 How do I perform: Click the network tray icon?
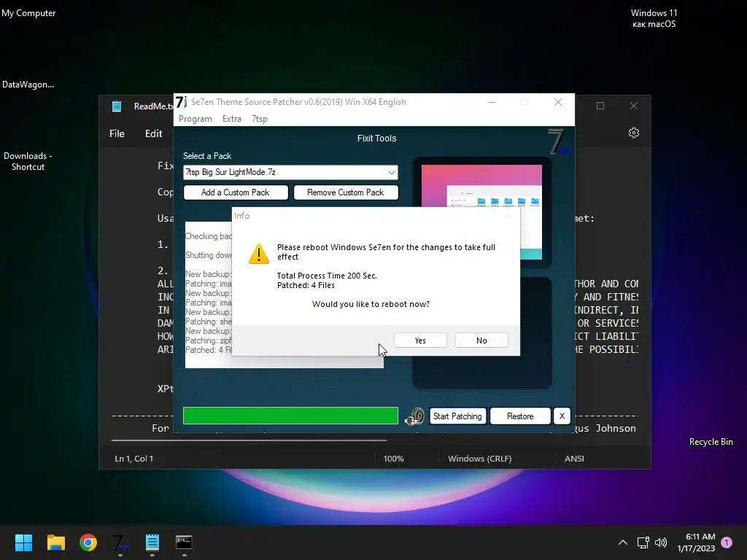coord(643,542)
